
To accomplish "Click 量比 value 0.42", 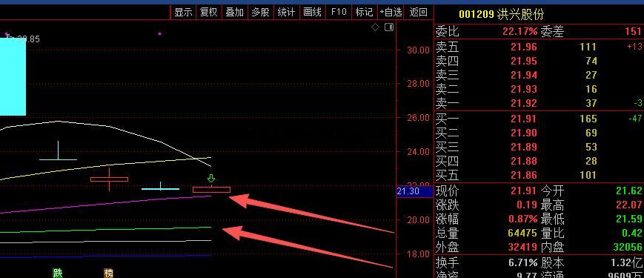I will [631, 233].
